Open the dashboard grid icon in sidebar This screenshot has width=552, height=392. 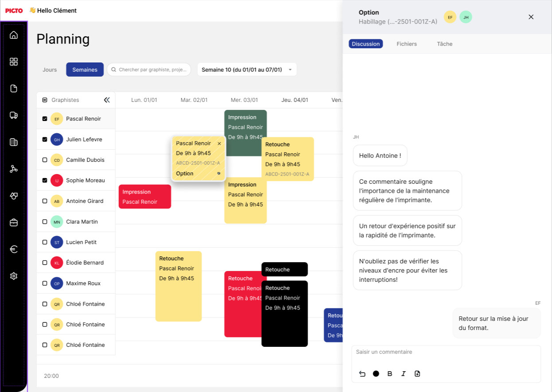point(14,62)
